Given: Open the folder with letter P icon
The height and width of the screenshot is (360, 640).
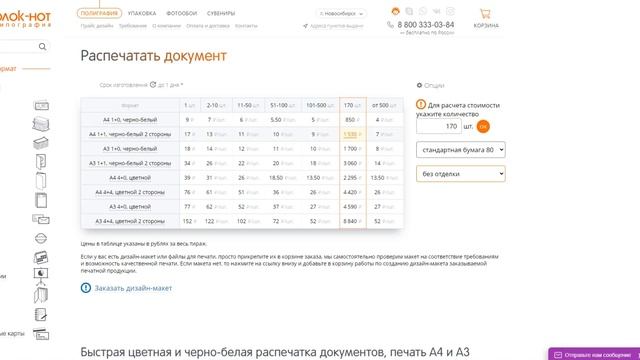Looking at the screenshot, I should coord(41,162).
